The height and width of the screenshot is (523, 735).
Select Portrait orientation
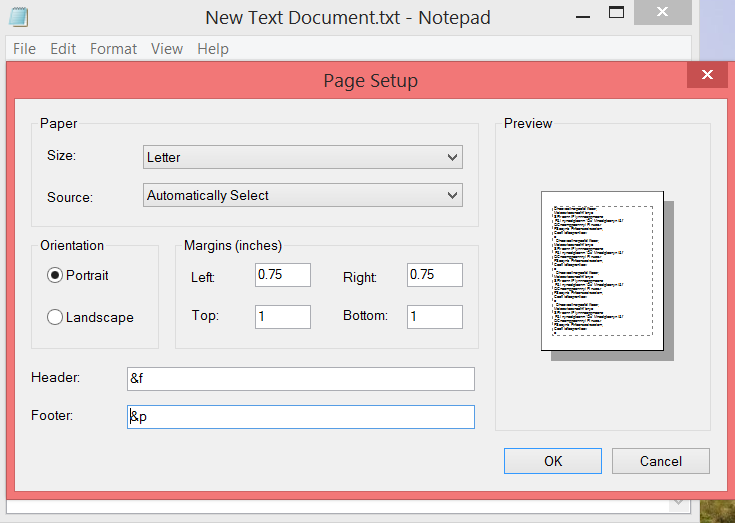[55, 275]
